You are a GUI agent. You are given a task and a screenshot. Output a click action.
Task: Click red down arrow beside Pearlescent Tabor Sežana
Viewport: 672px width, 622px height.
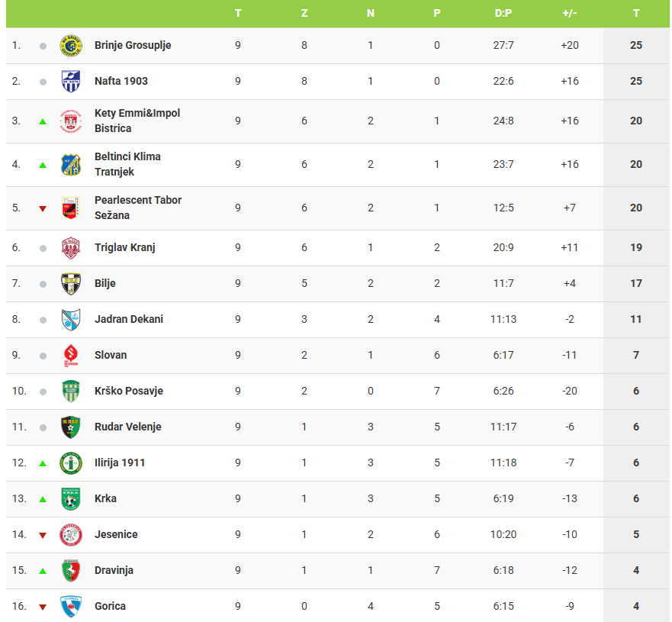click(x=43, y=208)
